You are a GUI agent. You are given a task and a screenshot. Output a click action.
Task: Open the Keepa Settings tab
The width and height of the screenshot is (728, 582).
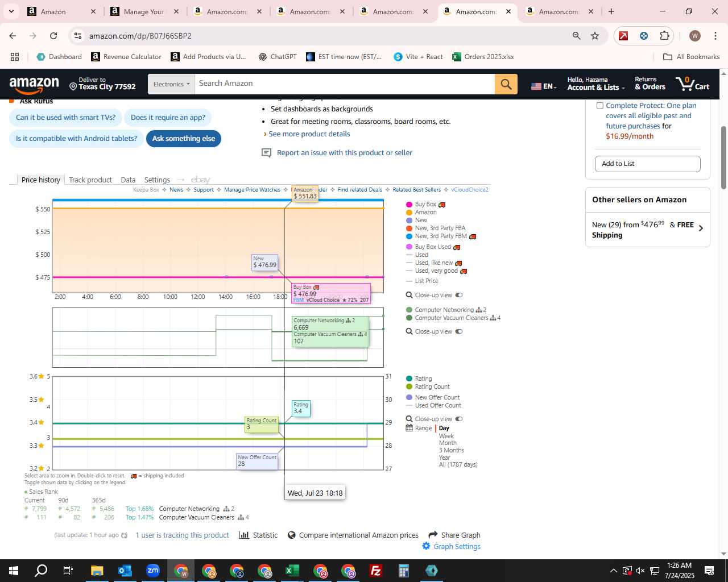click(157, 180)
